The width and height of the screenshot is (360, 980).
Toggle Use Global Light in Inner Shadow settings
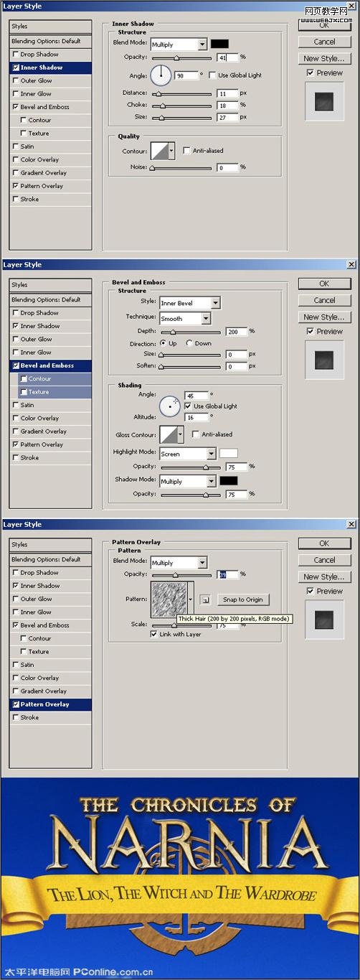pos(214,75)
